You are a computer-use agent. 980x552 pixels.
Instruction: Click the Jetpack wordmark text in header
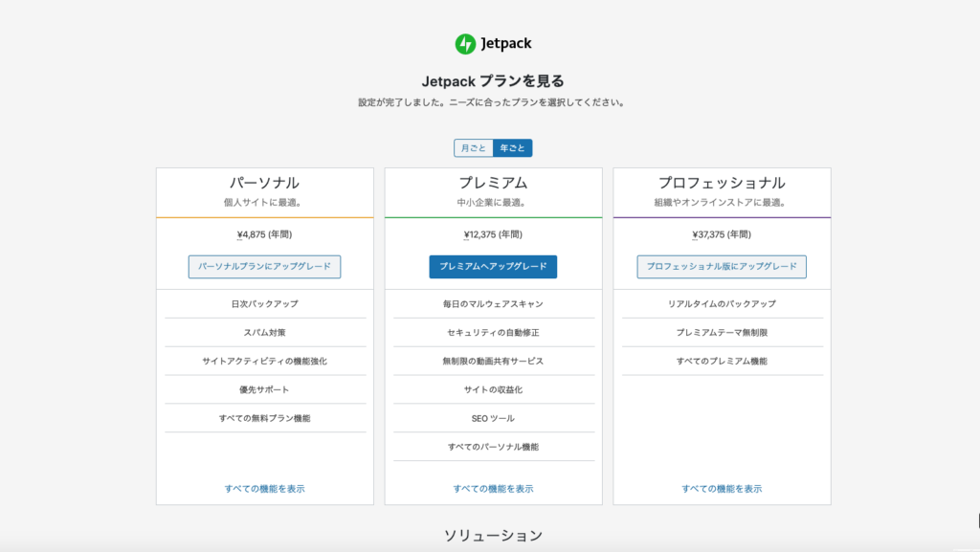505,44
